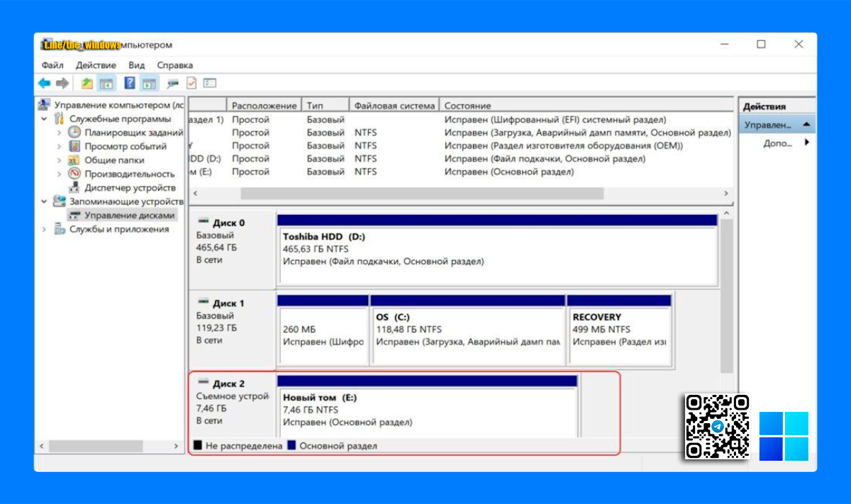Click the Служебные программы tools icon
This screenshot has width=851, height=504.
pos(60,119)
